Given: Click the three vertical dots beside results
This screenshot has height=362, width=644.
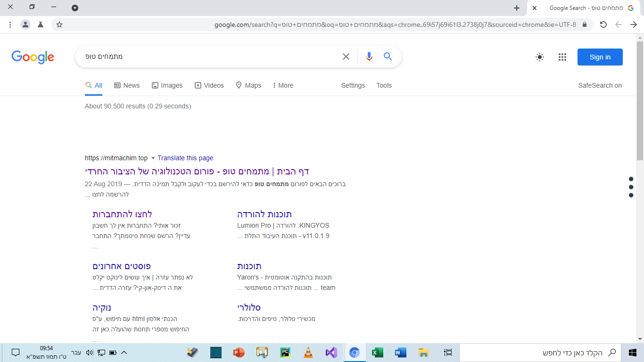Looking at the screenshot, I should tap(631, 187).
